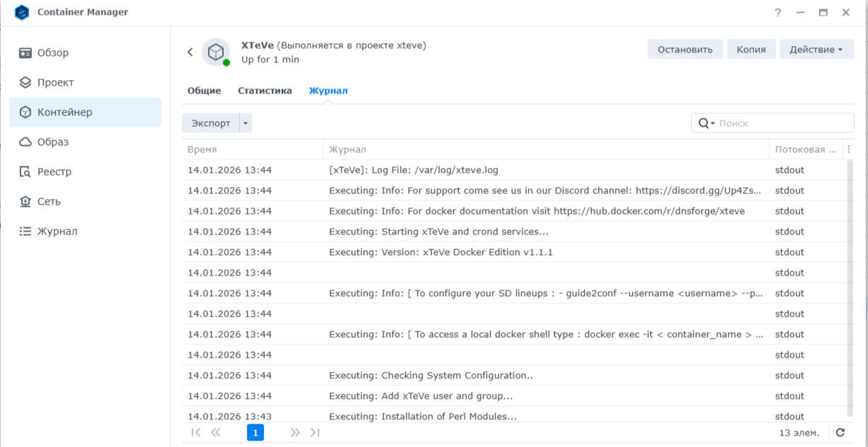Screen dimensions: 868x447
Task: Click the Overview (Обзор) sidebar icon
Action: [x=25, y=52]
